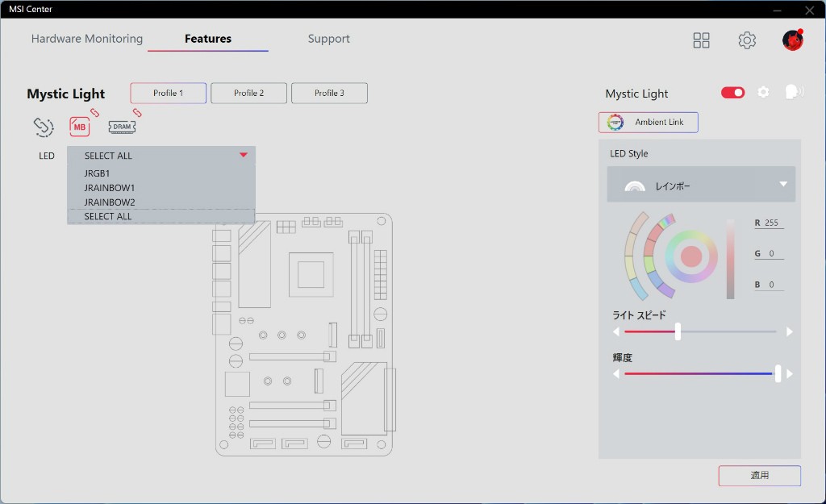Choose JRAINBOW1 from the LED list

[x=110, y=188]
